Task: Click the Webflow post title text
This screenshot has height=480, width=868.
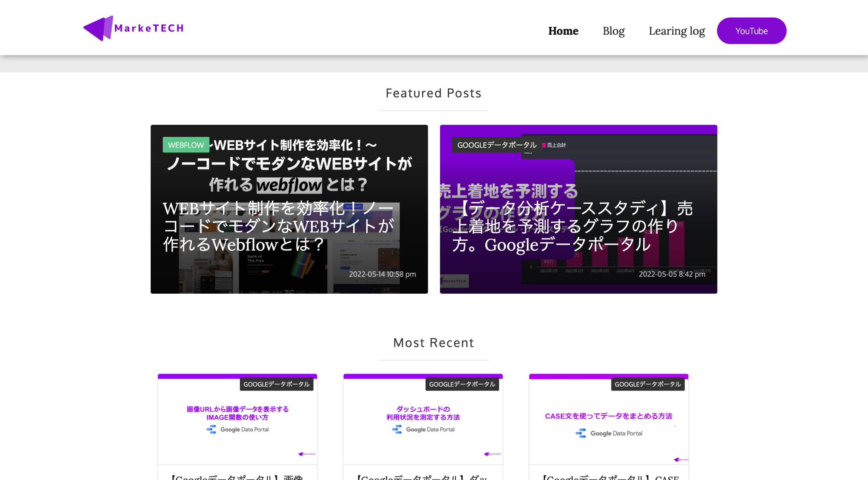Action: (x=278, y=226)
